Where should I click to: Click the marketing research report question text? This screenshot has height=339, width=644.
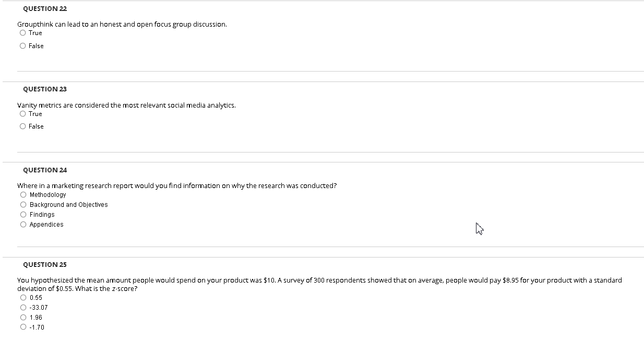(x=177, y=185)
